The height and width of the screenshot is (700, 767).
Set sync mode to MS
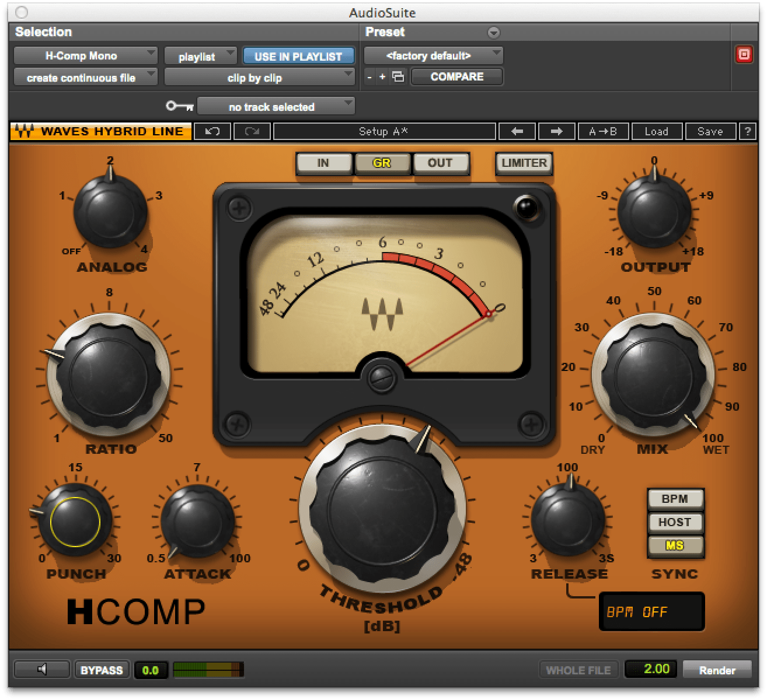tap(675, 546)
